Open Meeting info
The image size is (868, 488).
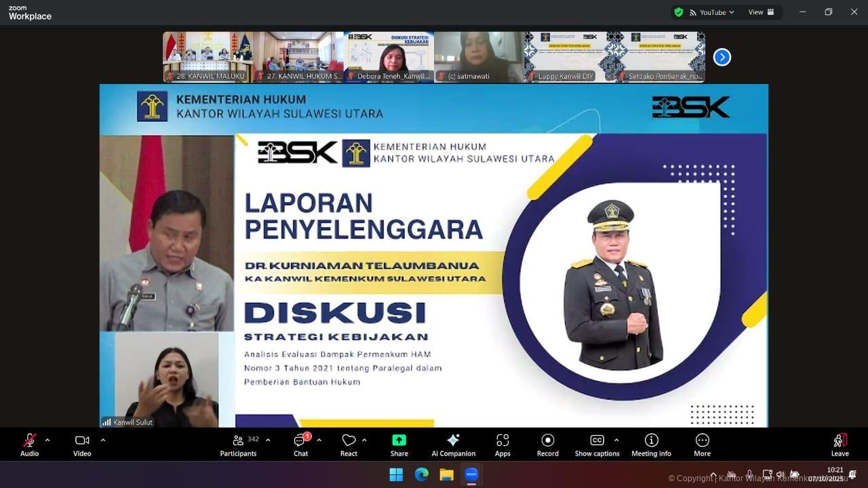pyautogui.click(x=651, y=444)
